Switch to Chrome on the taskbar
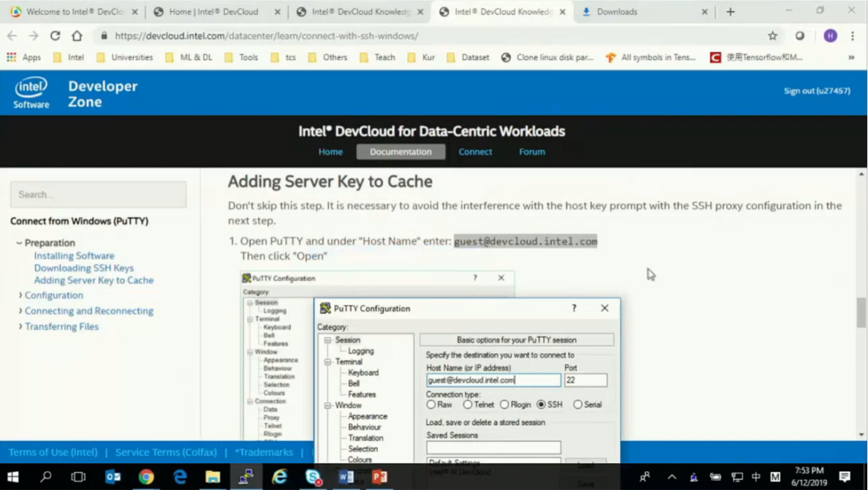 point(146,477)
